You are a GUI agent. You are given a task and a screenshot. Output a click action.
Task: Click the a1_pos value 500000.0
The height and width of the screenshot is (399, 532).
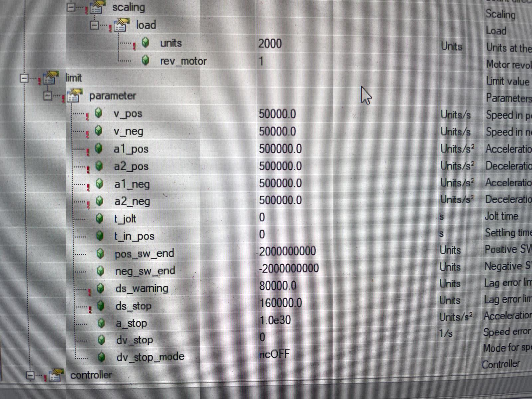[x=280, y=149]
